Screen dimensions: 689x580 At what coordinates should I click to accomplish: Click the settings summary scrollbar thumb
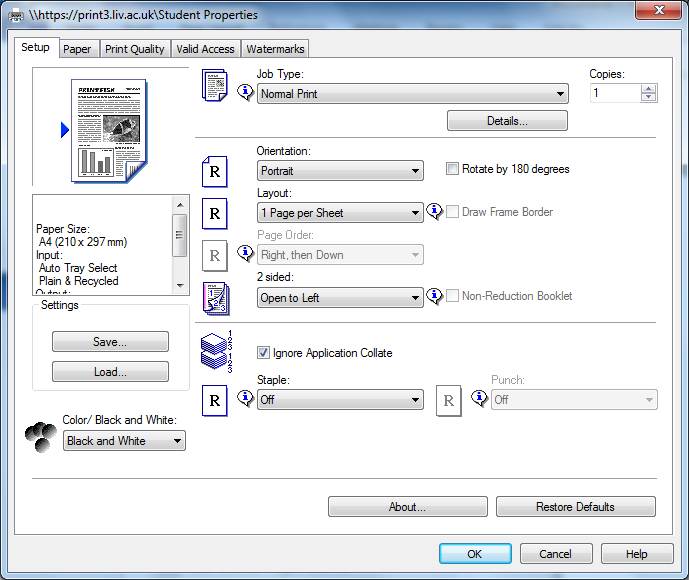(180, 236)
